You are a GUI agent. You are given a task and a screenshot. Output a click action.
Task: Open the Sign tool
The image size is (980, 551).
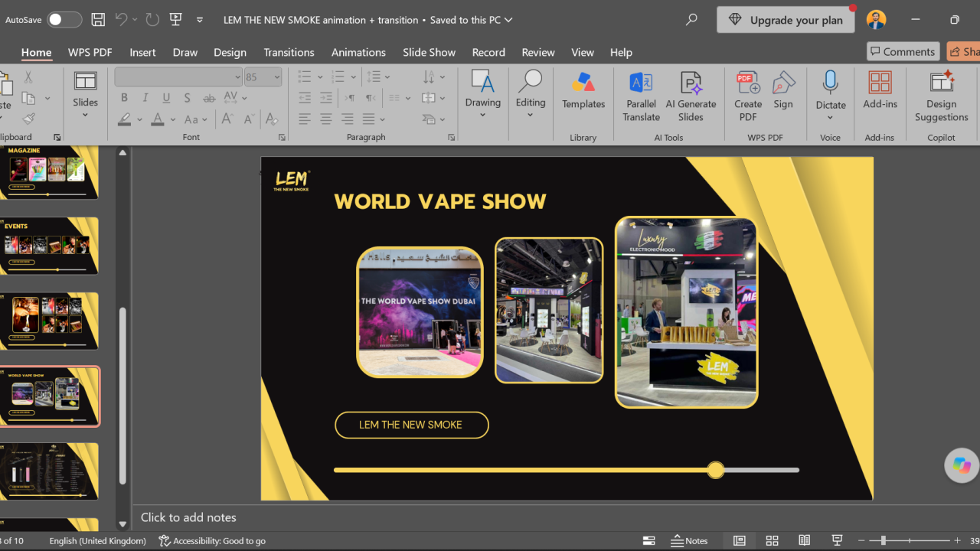(783, 90)
